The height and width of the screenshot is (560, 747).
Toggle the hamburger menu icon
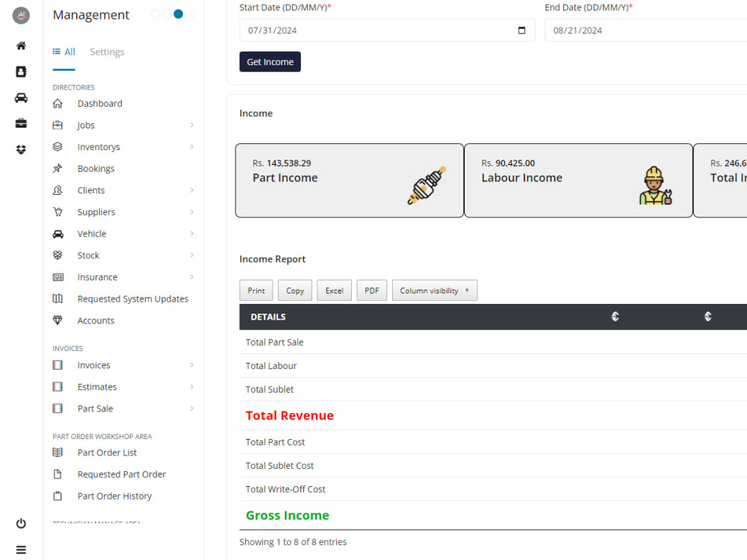(21, 550)
